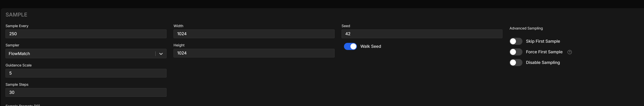Focus the Guidance Scale input box
The image size is (644, 106).
pos(86,73)
